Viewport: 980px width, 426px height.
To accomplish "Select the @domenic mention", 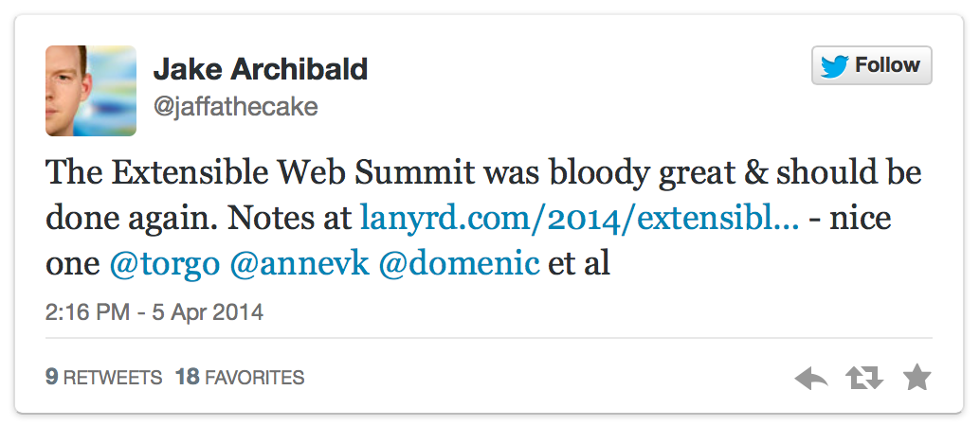I will [459, 262].
